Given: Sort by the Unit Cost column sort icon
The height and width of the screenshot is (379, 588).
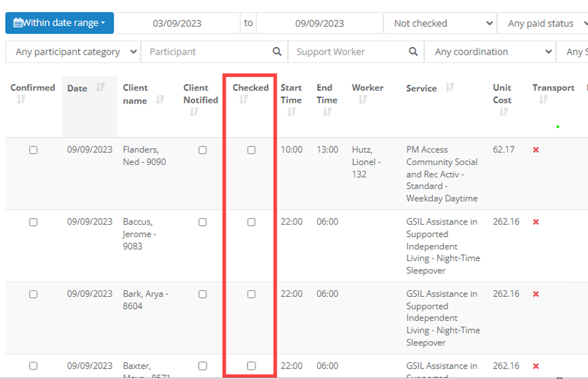Looking at the screenshot, I should tap(504, 112).
